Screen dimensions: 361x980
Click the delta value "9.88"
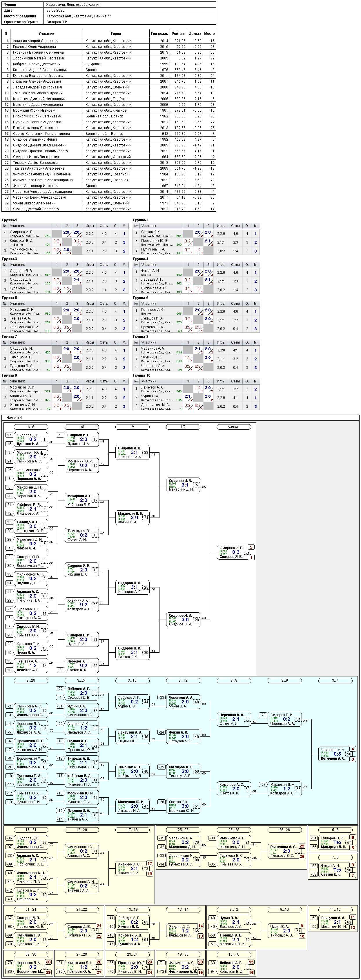point(198,191)
